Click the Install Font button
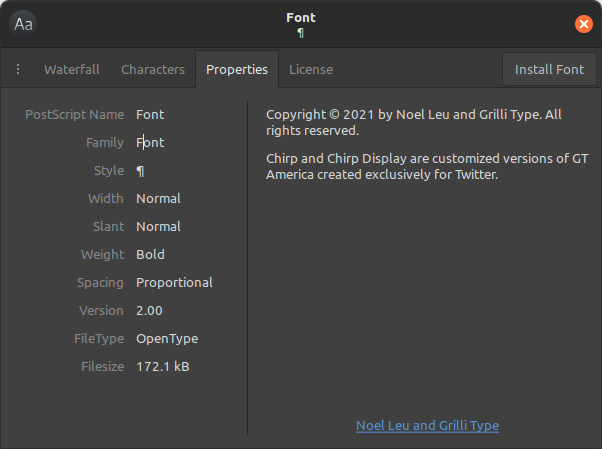The width and height of the screenshot is (602, 449). coord(549,70)
